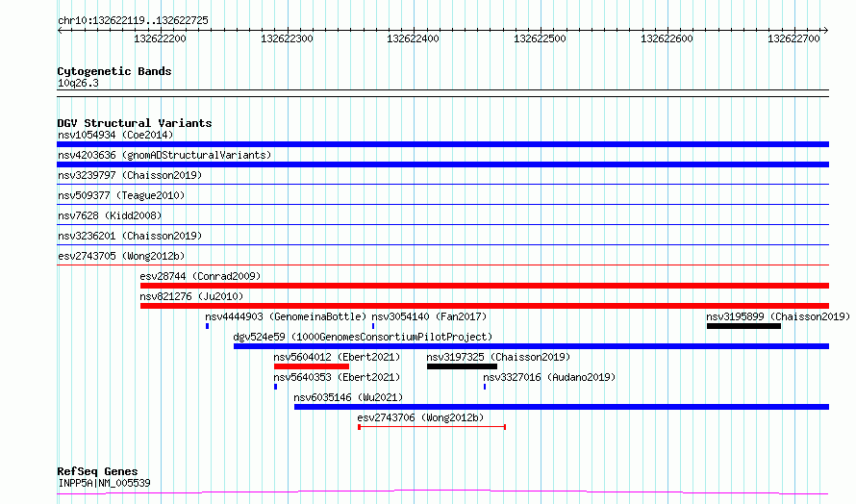This screenshot has width=856, height=504.
Task: Click the RefSeq Genes track title
Action: pyautogui.click(x=97, y=472)
